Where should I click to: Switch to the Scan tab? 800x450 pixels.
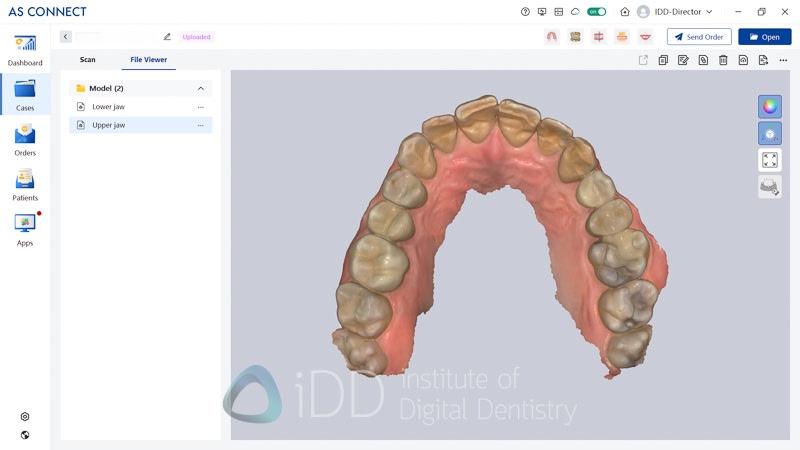88,60
